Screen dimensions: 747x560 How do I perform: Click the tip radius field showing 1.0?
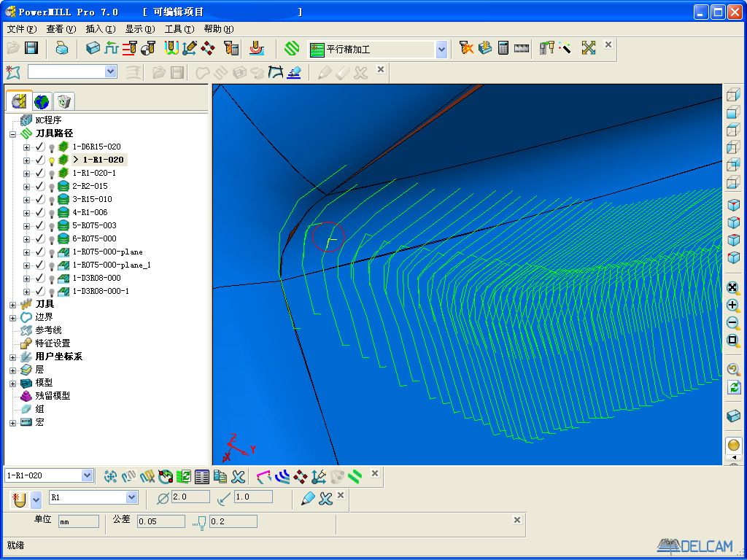[253, 497]
